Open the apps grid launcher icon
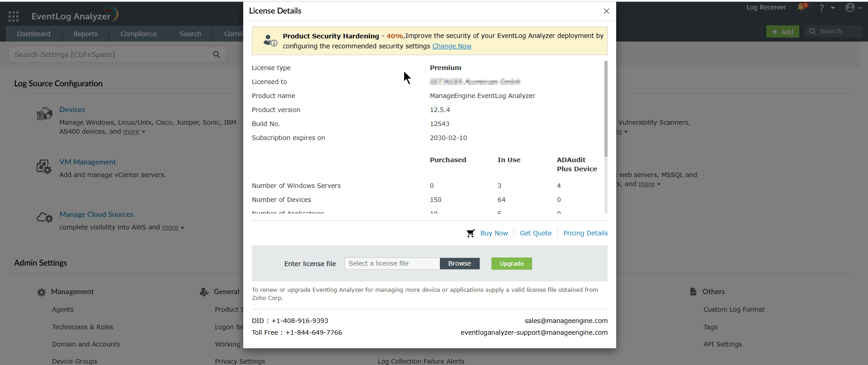The height and width of the screenshot is (365, 868). 14,16
